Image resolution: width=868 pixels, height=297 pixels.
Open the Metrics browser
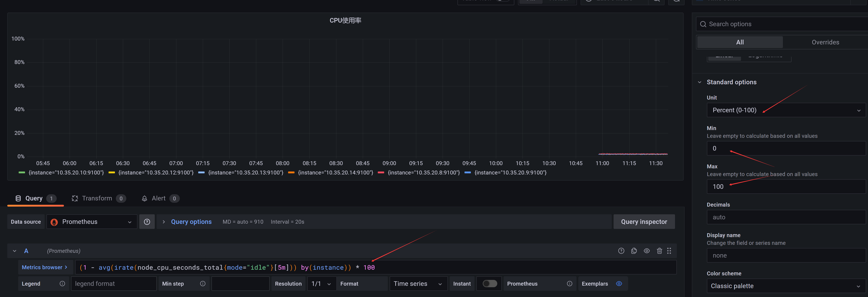point(45,267)
